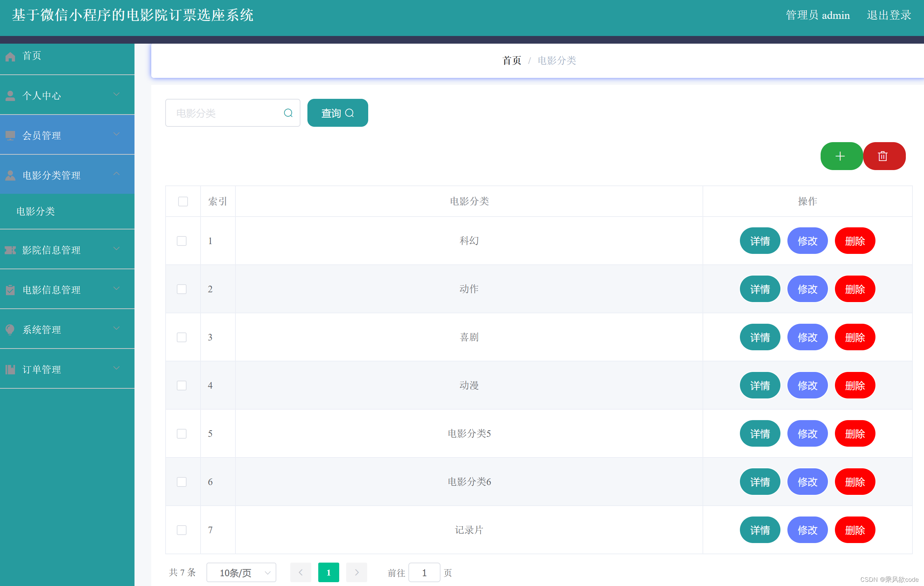Click the page number input beside 前往
The height and width of the screenshot is (586, 924).
tap(424, 572)
